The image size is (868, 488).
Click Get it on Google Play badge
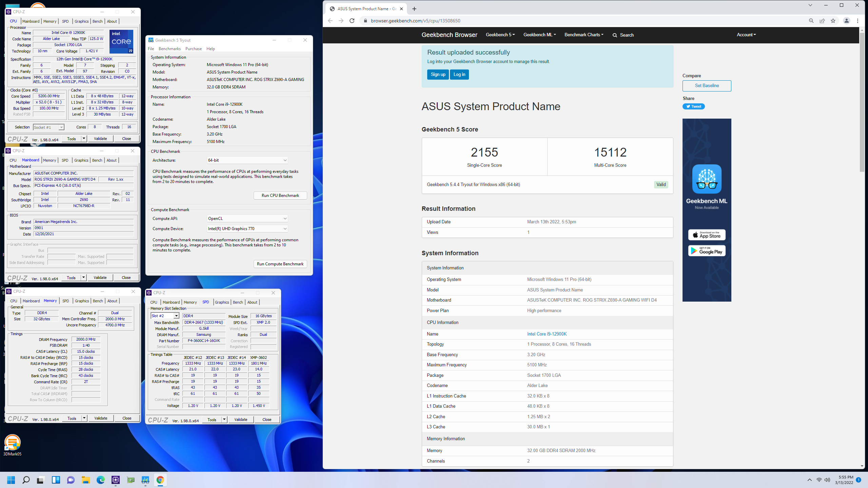[707, 251]
